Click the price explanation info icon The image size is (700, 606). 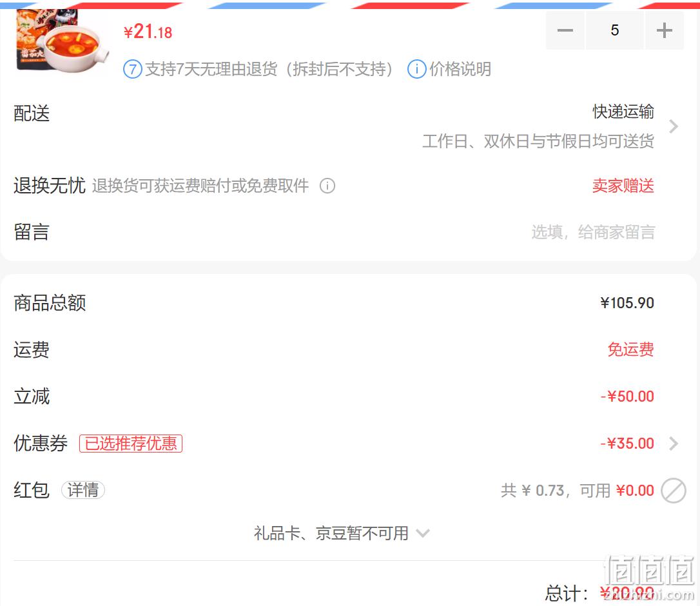tap(416, 69)
